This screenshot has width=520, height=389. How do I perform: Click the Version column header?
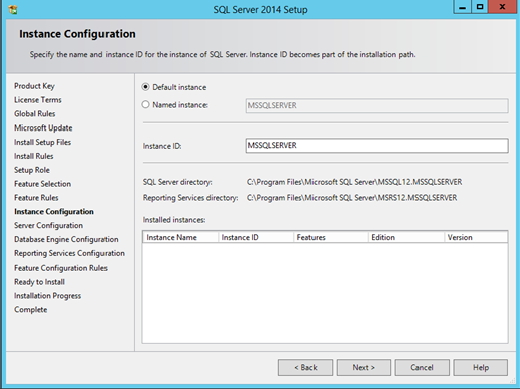[x=476, y=237]
